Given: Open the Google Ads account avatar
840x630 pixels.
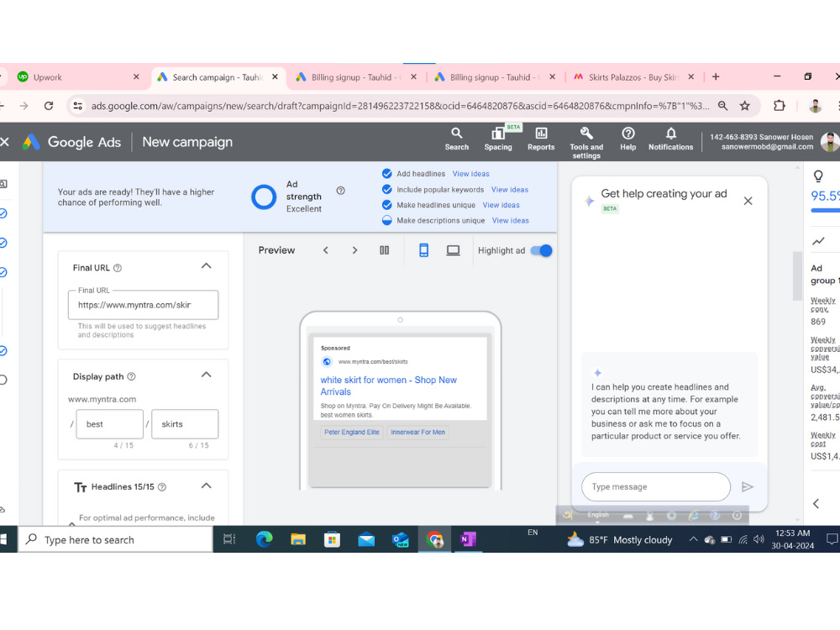Looking at the screenshot, I should coord(830,142).
